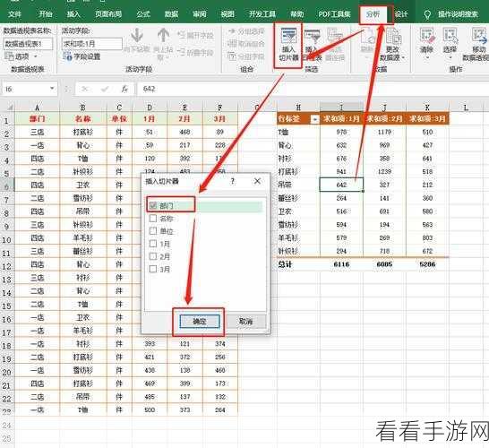
Task: Uncheck the 部门 checkbox in slicer dialog
Action: coord(153,205)
